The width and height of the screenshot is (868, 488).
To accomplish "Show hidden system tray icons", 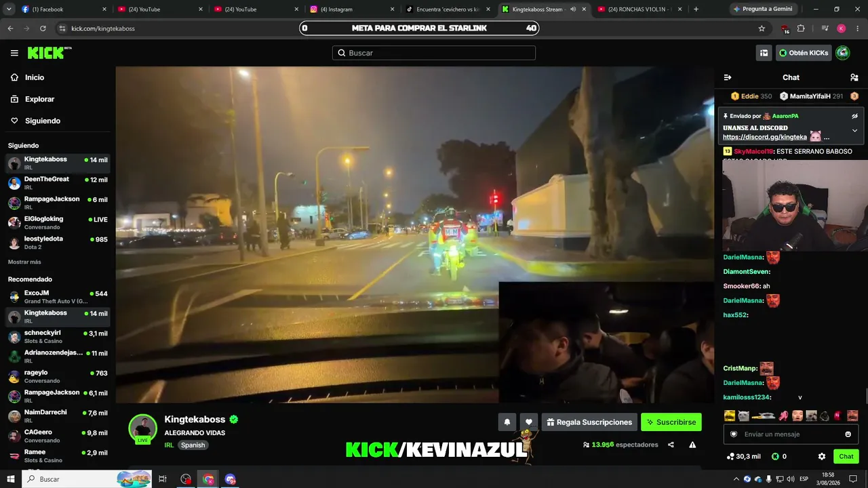I will [736, 479].
